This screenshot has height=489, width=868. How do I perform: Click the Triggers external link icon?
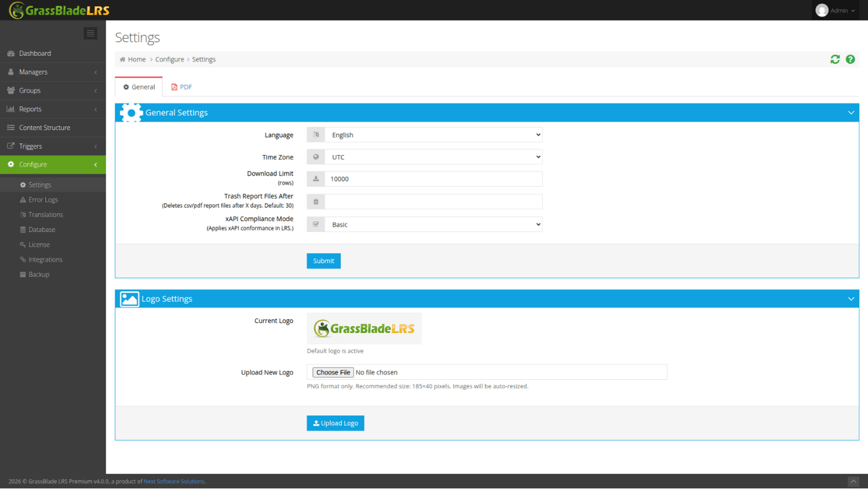tap(11, 146)
